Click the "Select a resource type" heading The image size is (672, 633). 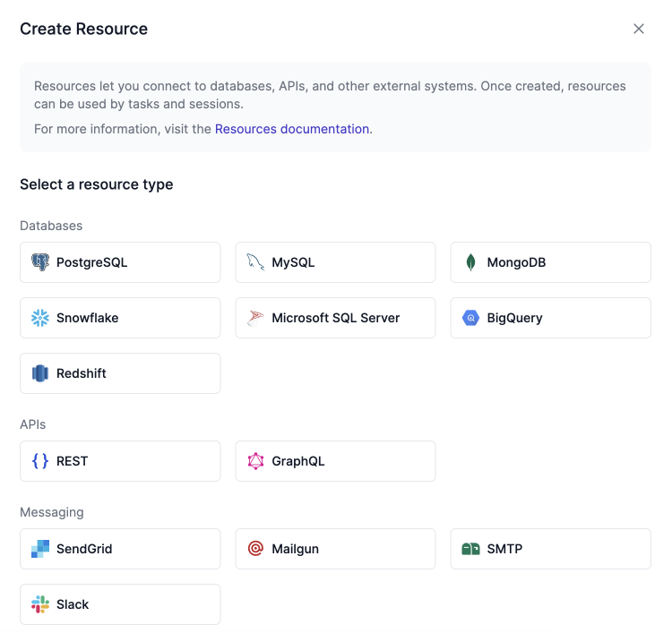(97, 184)
